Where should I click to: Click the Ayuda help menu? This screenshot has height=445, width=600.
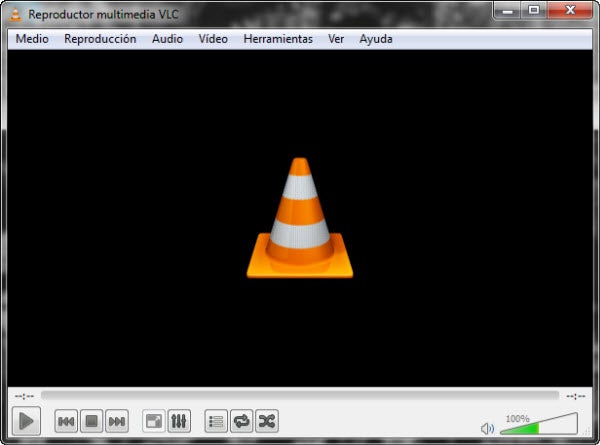(376, 39)
